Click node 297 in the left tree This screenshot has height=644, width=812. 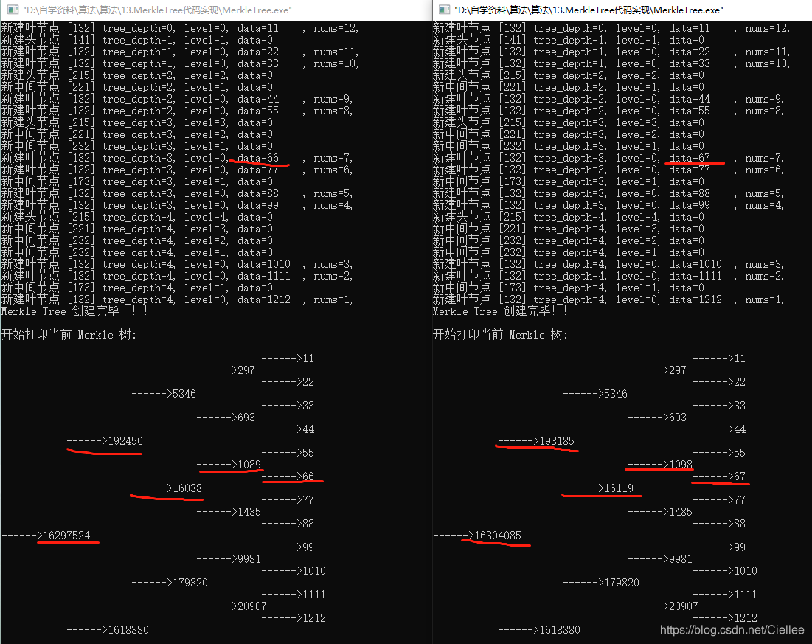pos(246,370)
